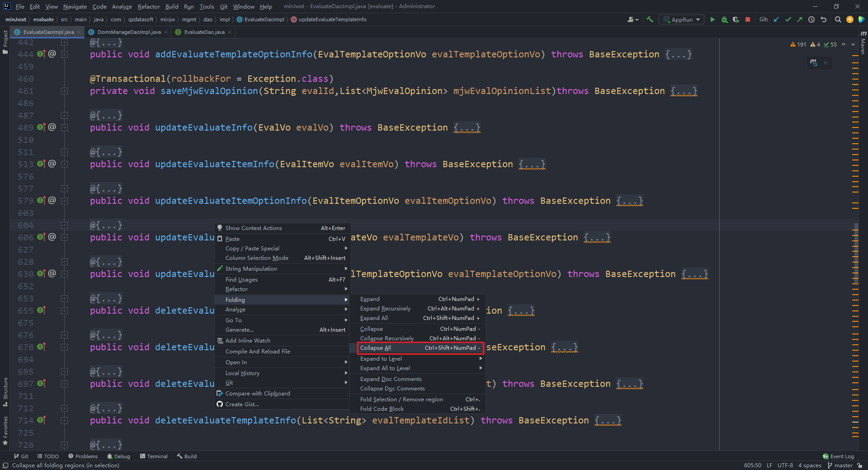Open the Navigate menu
Viewport: 868px width, 470px height.
tap(75, 6)
